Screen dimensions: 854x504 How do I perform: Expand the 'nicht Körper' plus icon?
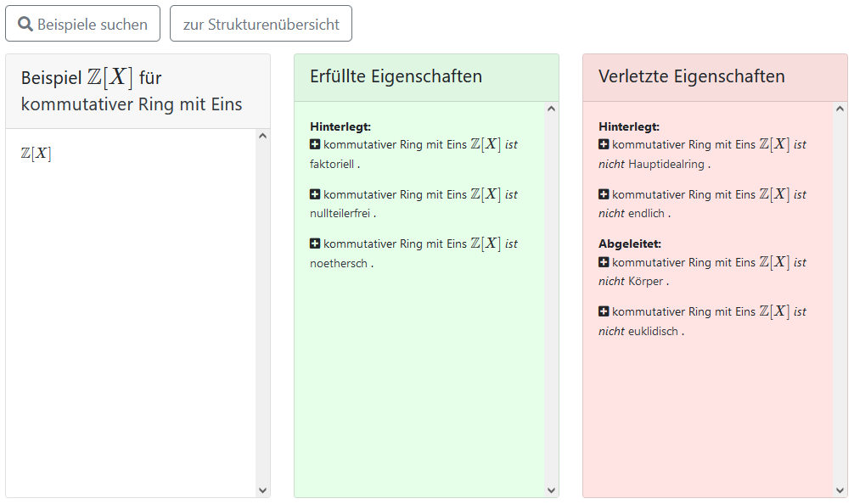(x=604, y=262)
